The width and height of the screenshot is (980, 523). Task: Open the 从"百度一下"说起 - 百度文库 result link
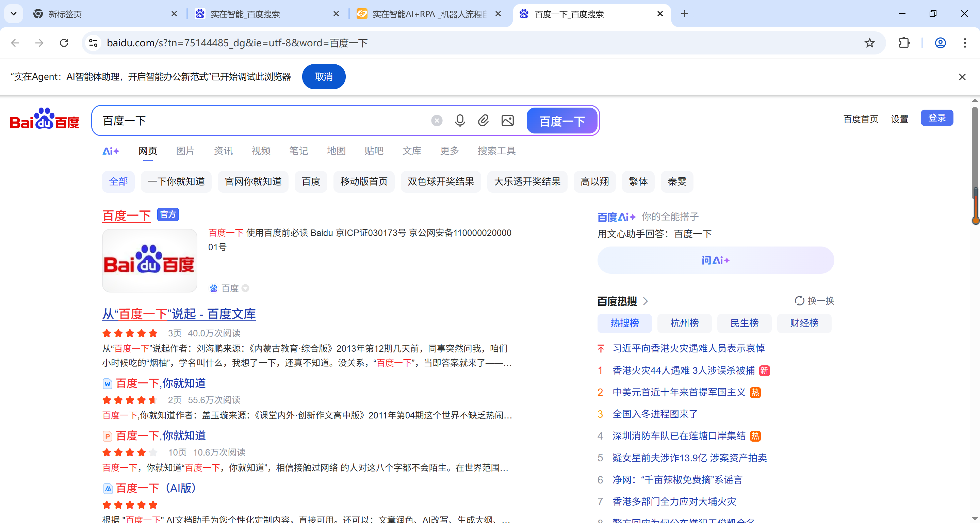tap(179, 314)
